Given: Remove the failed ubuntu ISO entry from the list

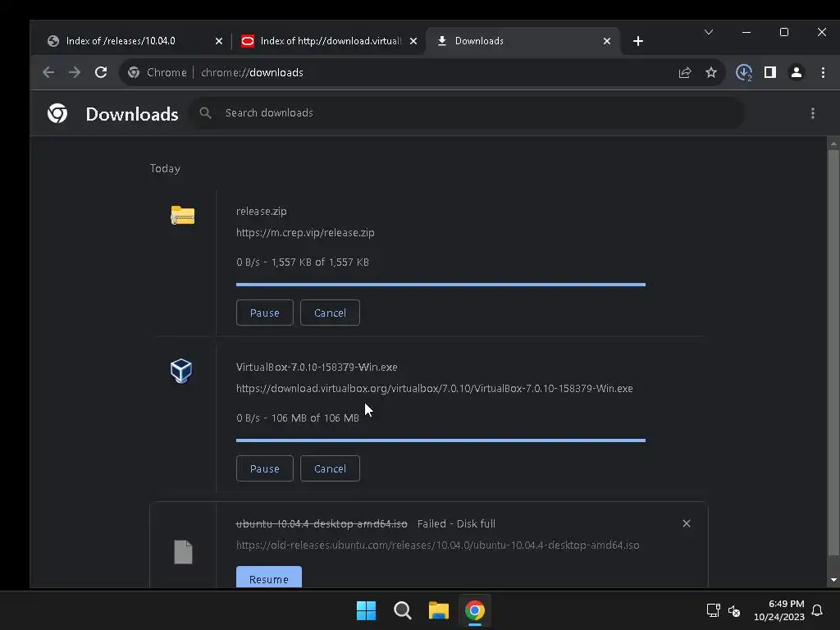Looking at the screenshot, I should [x=687, y=523].
